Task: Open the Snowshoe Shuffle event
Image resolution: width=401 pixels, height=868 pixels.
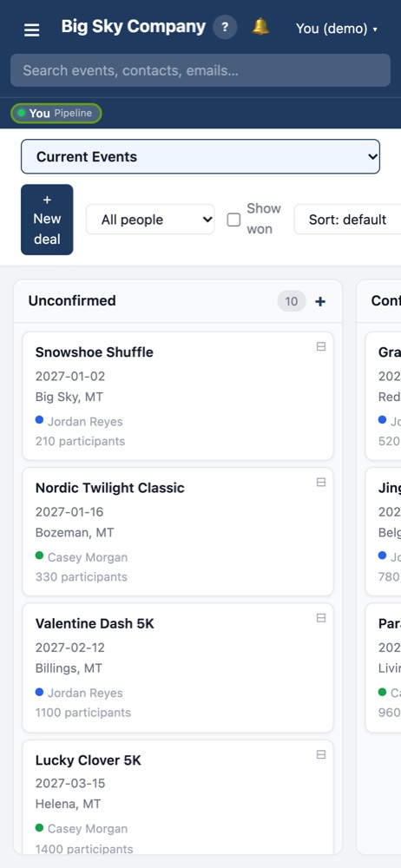Action: tap(94, 352)
